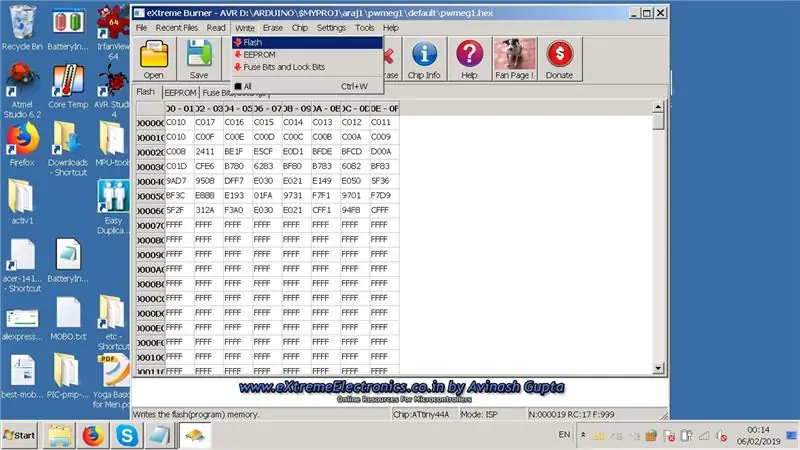Open the Read menu

216,28
